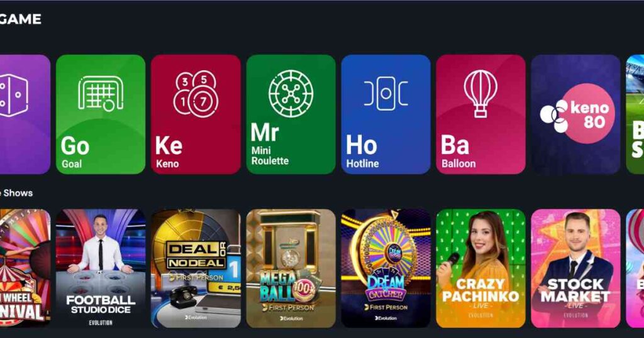Open Mega Ball First Person game
Screen dimensions: 644x338
point(291,268)
